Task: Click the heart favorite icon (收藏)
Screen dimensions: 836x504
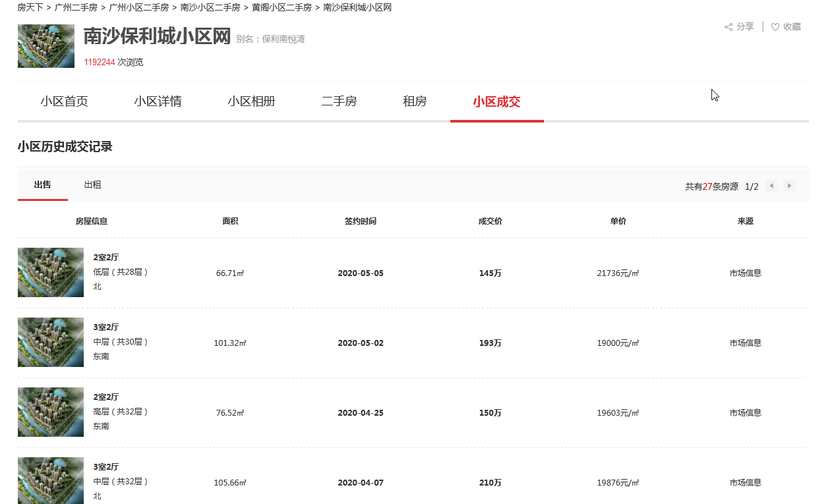Action: (775, 27)
